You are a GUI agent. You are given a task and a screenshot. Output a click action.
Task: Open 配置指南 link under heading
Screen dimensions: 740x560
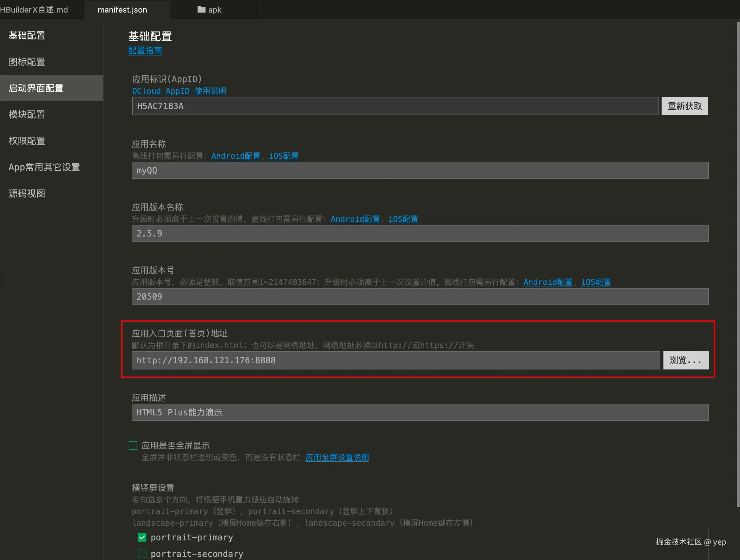click(x=145, y=51)
